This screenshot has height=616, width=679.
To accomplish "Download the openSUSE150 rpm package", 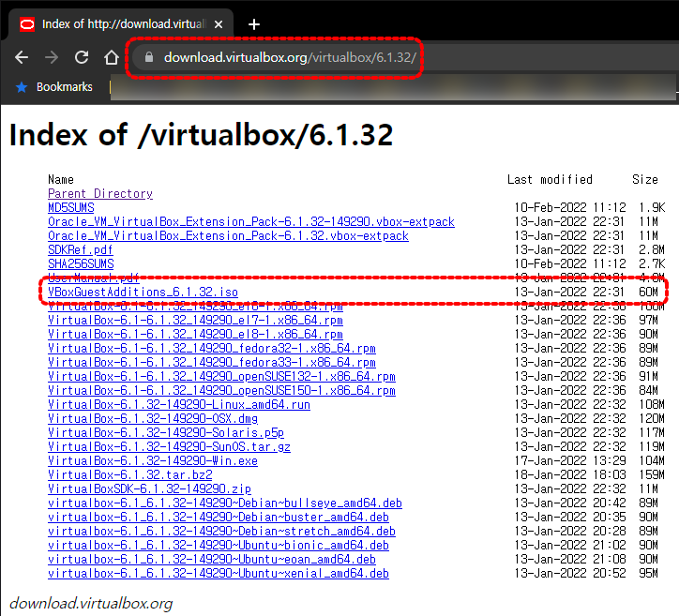I will (221, 390).
